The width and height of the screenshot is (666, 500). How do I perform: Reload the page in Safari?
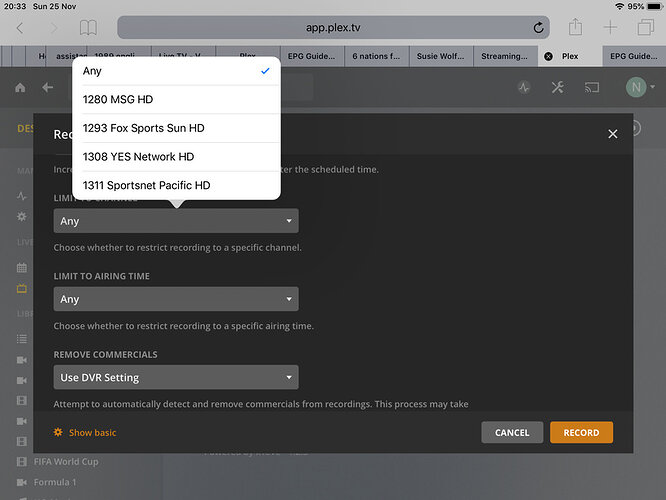pyautogui.click(x=538, y=28)
